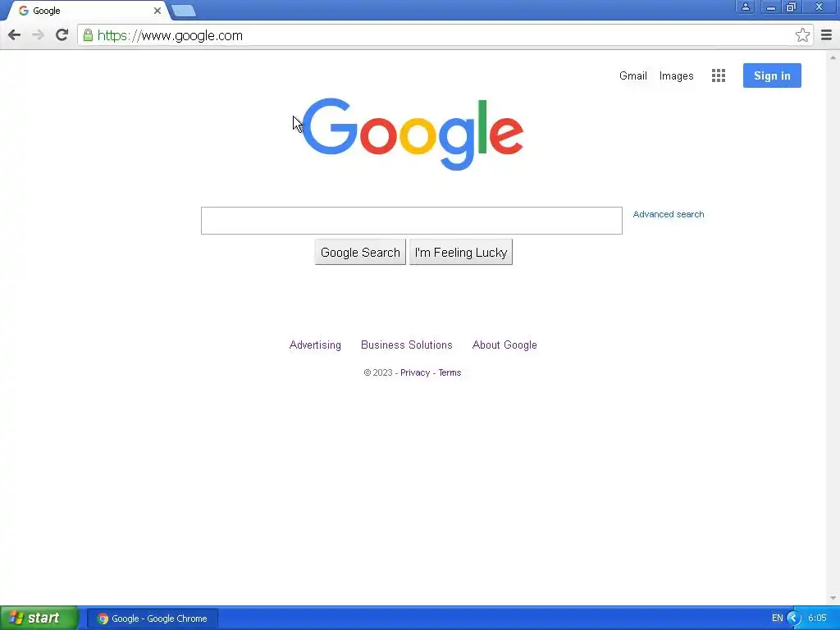
Task: Open the Terms link
Action: click(450, 373)
